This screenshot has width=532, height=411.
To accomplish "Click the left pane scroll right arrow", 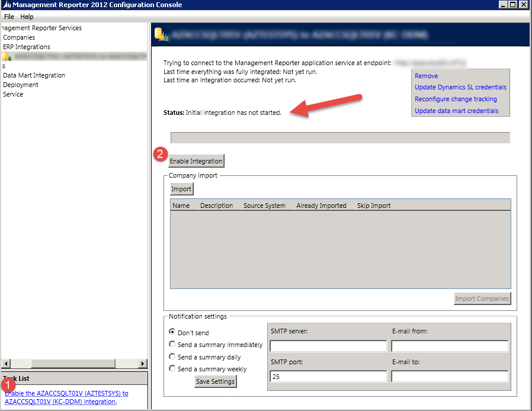I will pos(143,363).
